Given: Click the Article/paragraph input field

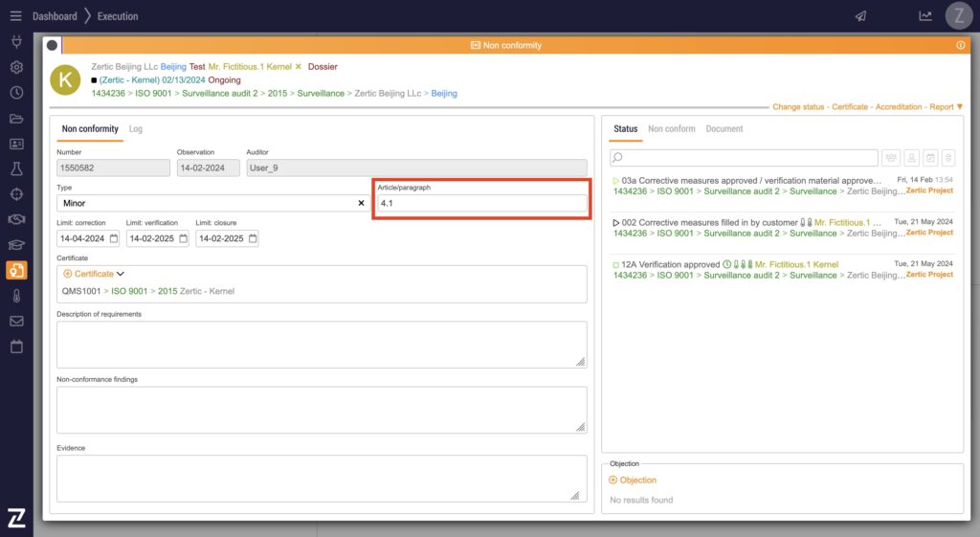Looking at the screenshot, I should click(480, 204).
